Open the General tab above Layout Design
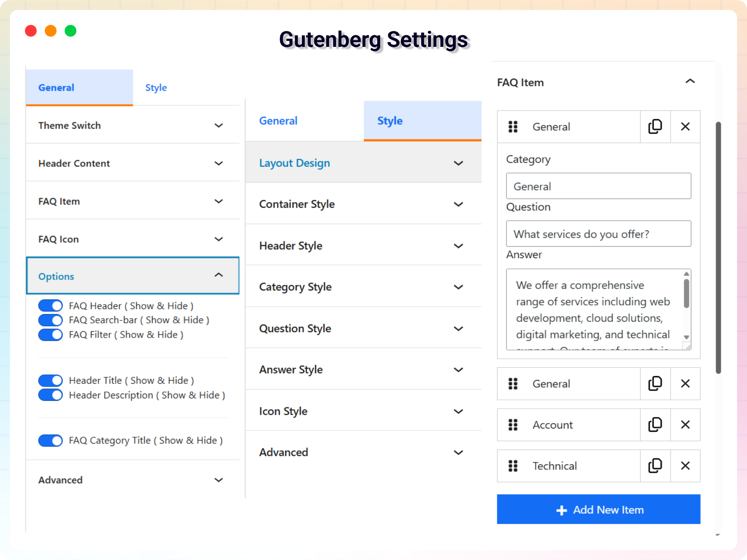 coord(278,121)
